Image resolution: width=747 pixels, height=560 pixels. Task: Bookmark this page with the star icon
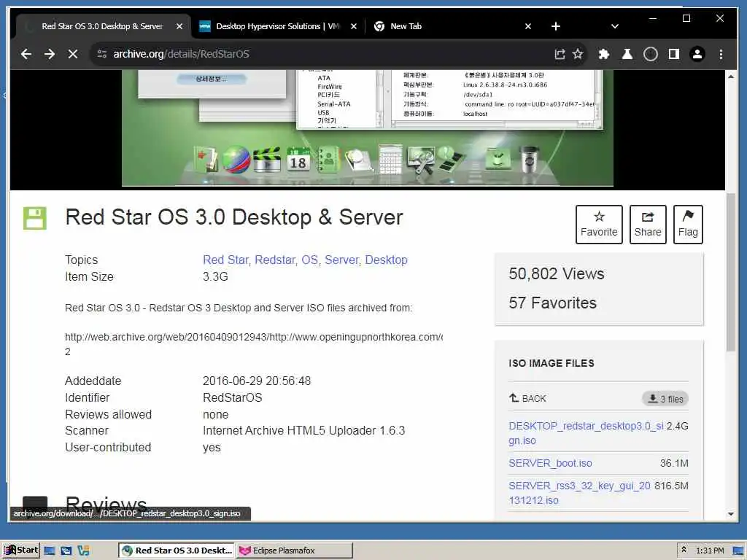coord(578,54)
